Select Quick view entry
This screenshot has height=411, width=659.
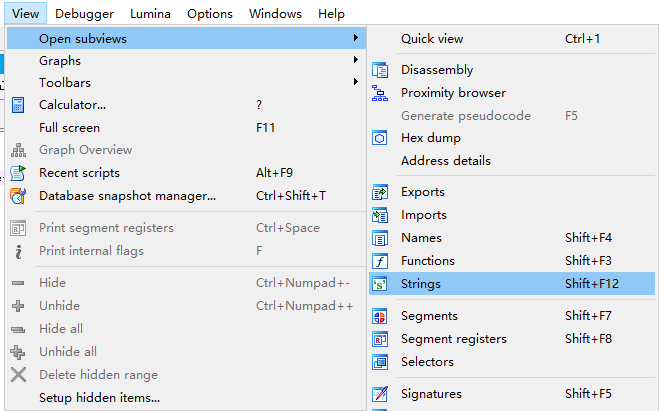pos(432,39)
